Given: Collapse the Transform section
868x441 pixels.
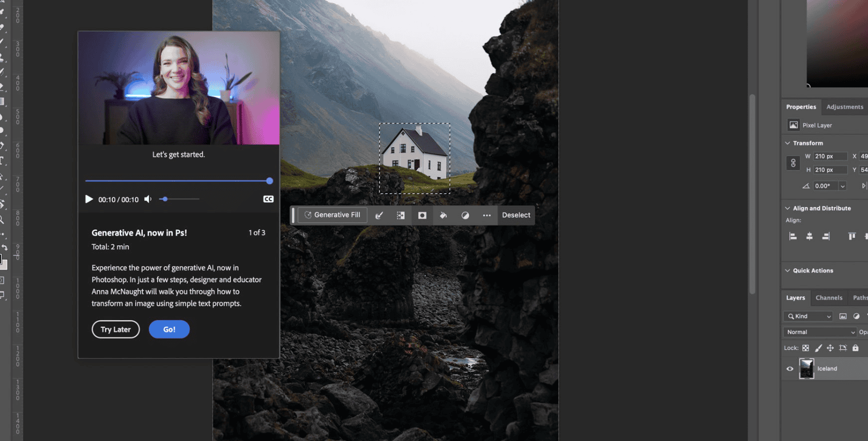Looking at the screenshot, I should [x=788, y=143].
